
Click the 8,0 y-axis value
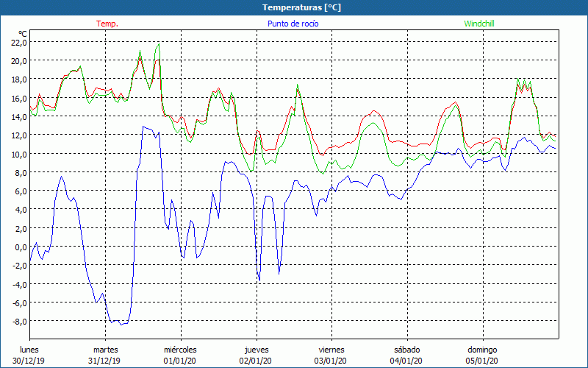point(21,172)
